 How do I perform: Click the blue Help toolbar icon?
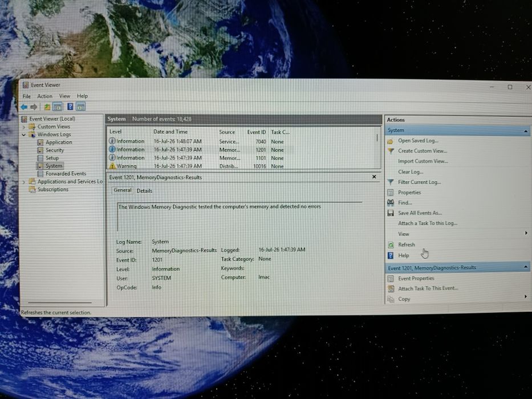70,107
